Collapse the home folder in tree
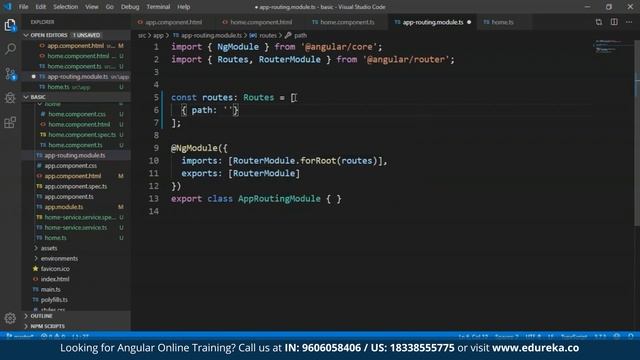Screen dimensions: 640x360 [40, 104]
